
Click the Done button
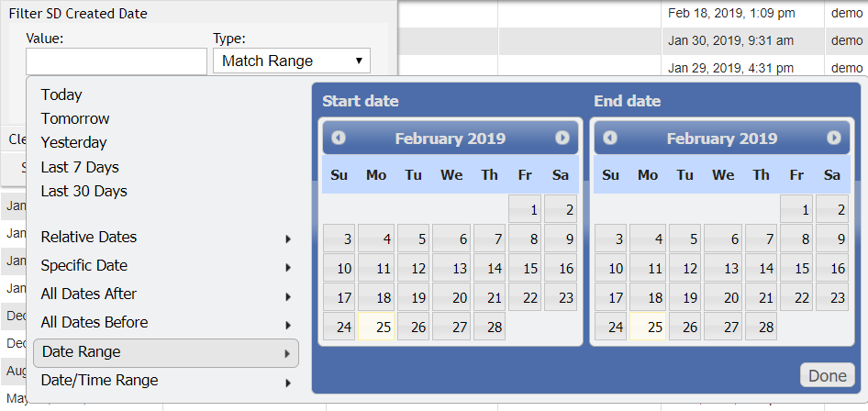pos(828,375)
